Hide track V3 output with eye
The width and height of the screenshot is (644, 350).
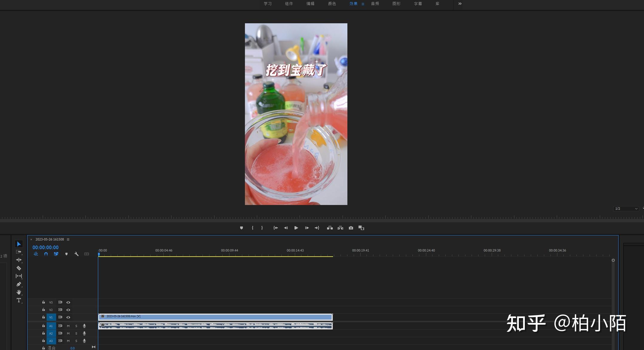point(68,303)
